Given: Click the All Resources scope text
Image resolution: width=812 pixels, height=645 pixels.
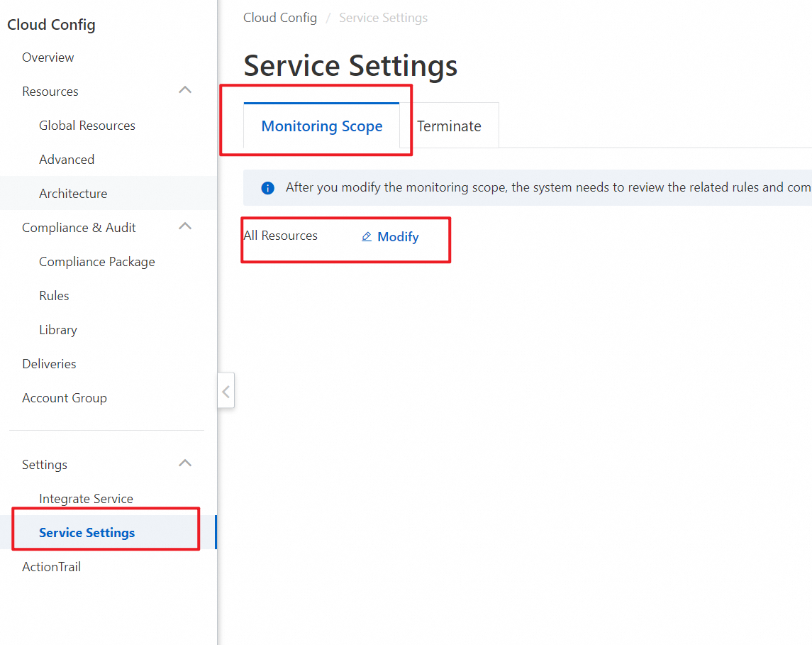Looking at the screenshot, I should point(280,236).
